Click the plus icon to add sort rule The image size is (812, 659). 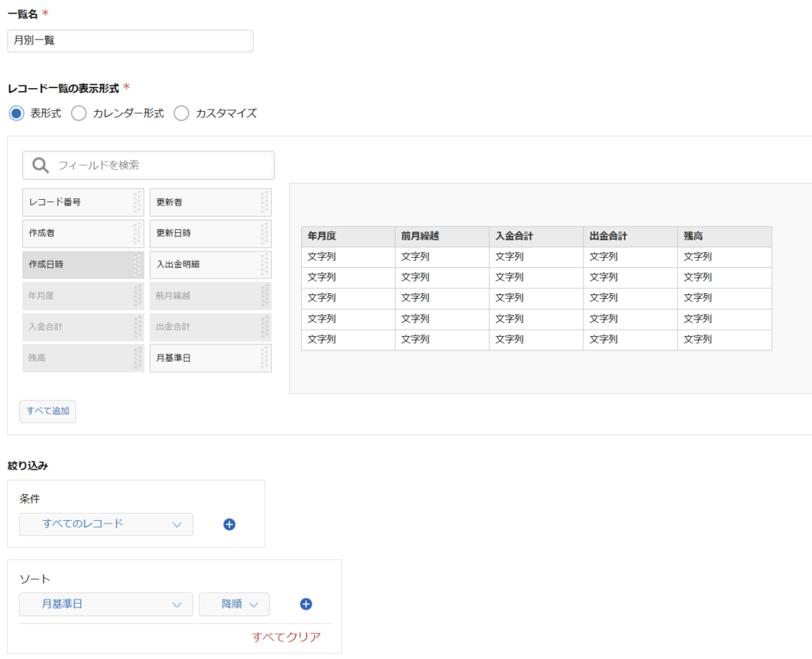[x=306, y=604]
